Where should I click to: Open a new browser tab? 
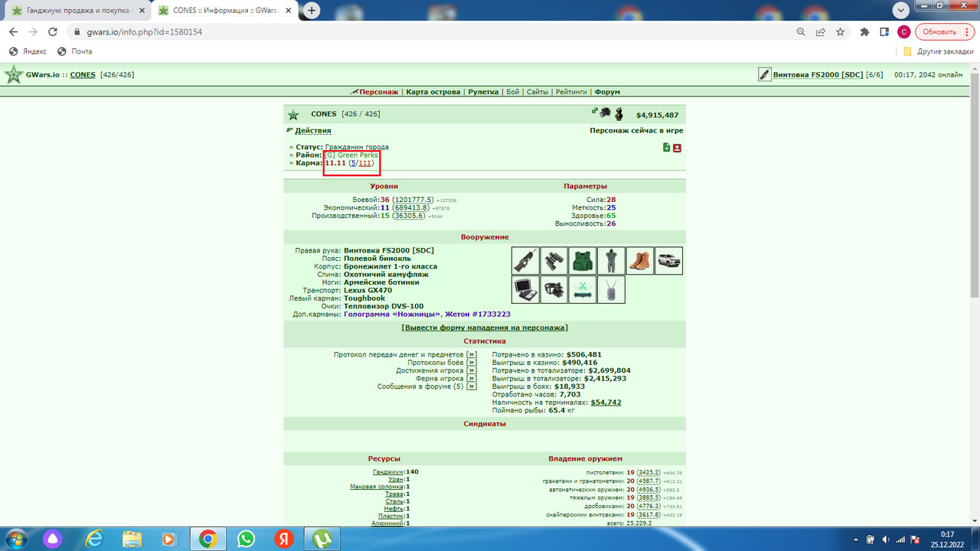tap(312, 11)
